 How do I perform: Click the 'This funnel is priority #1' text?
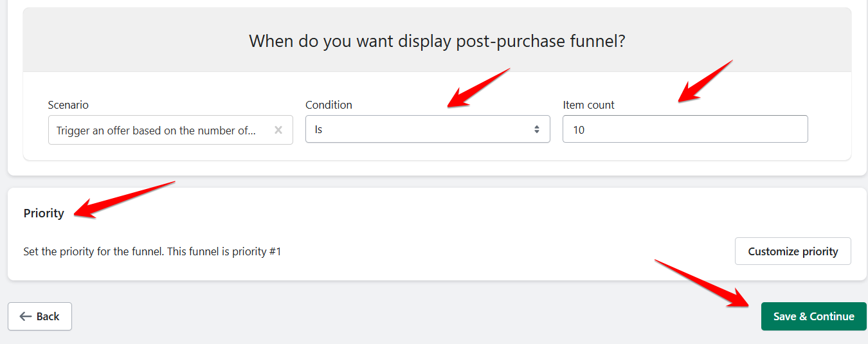tap(224, 252)
